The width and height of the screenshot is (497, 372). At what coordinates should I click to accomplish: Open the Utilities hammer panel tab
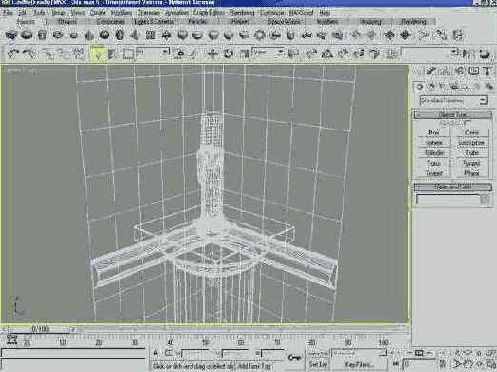tap(487, 71)
